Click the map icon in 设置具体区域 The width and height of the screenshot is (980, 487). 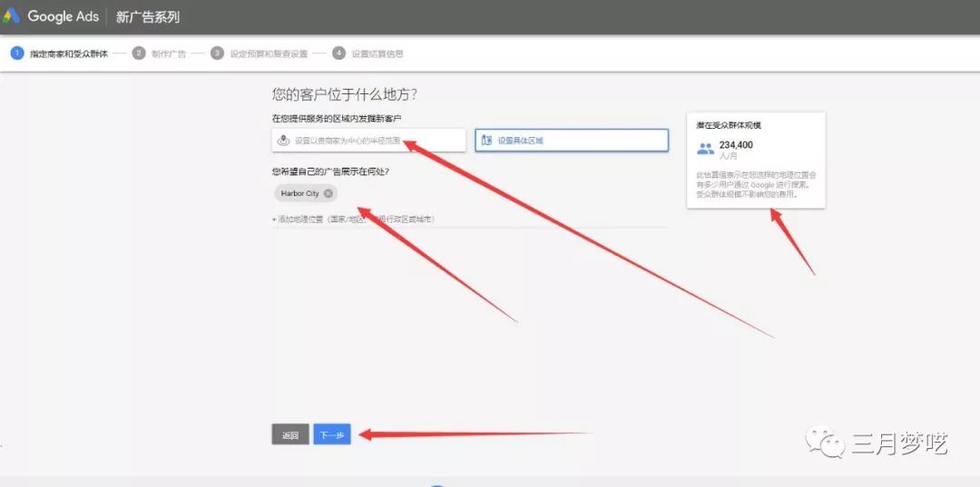[x=486, y=141]
